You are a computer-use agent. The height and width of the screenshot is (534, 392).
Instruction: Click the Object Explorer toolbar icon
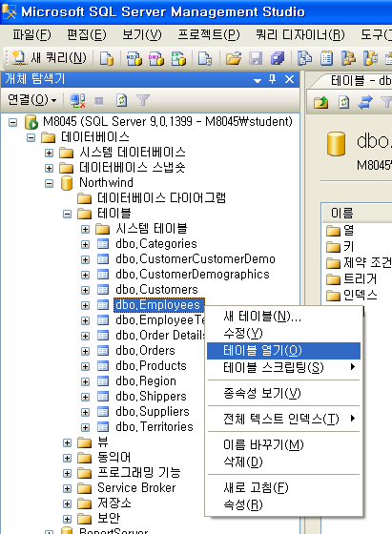[348, 58]
